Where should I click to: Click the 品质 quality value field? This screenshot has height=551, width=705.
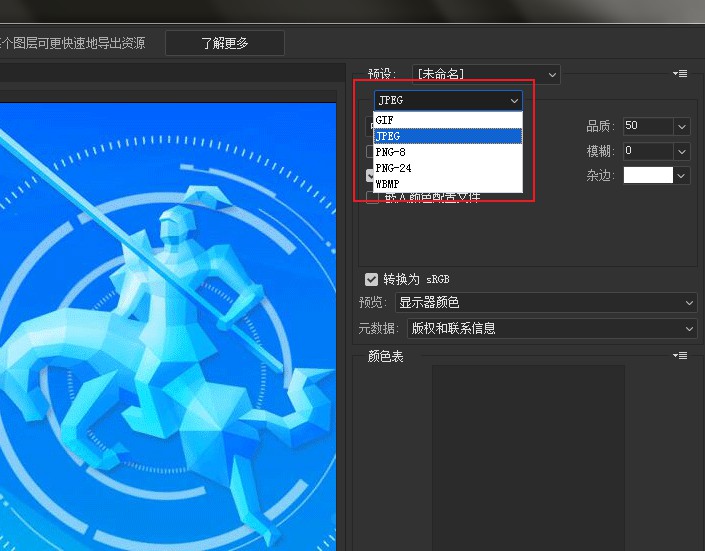coord(648,126)
